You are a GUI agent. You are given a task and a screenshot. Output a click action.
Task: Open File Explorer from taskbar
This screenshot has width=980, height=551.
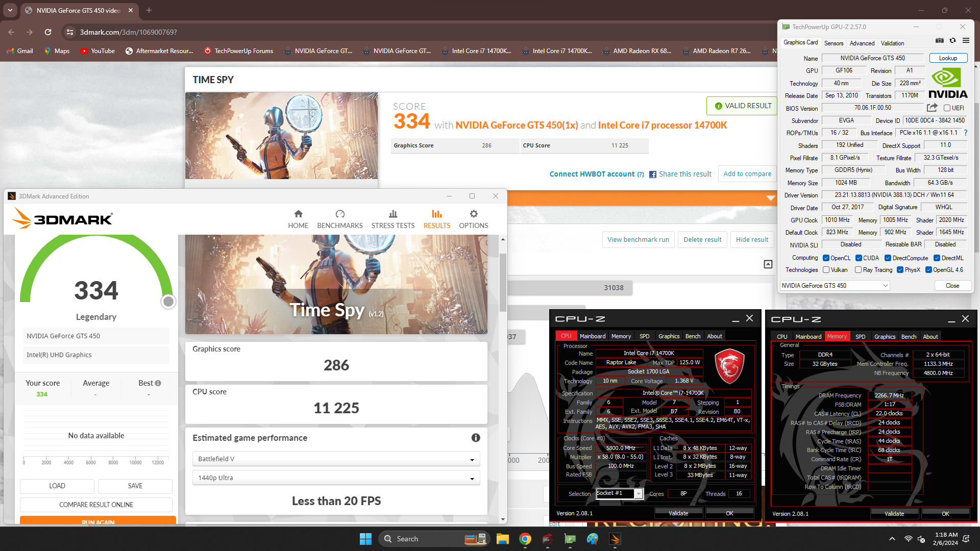(503, 539)
